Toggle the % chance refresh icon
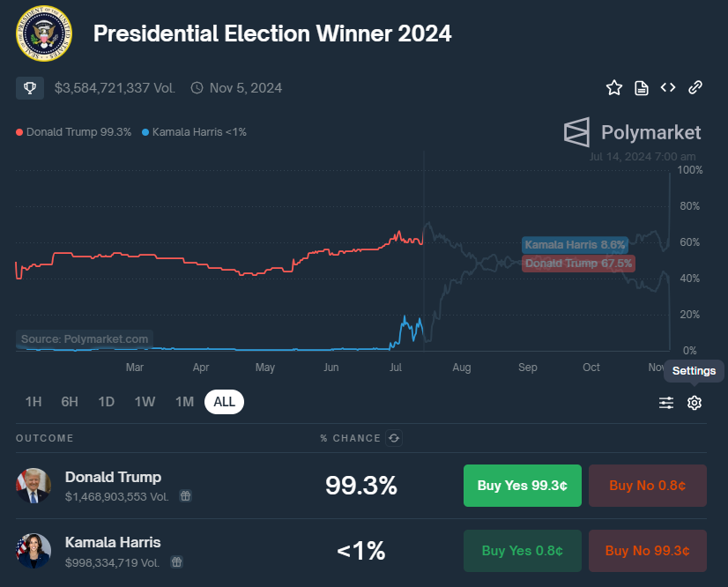 click(x=394, y=438)
